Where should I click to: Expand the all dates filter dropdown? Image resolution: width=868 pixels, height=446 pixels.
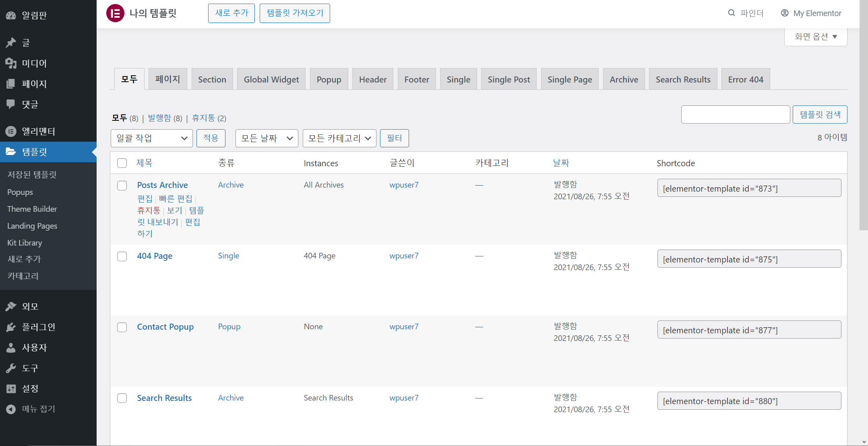[x=267, y=138]
